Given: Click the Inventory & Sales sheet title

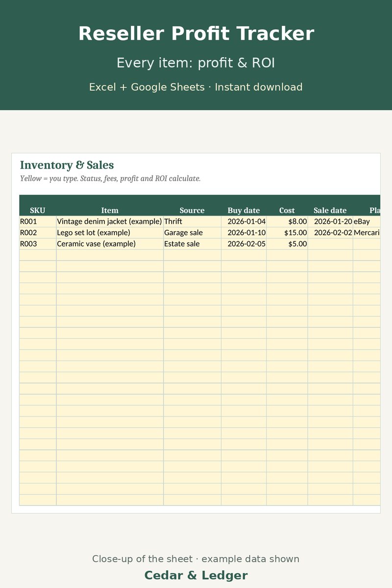Looking at the screenshot, I should (67, 165).
